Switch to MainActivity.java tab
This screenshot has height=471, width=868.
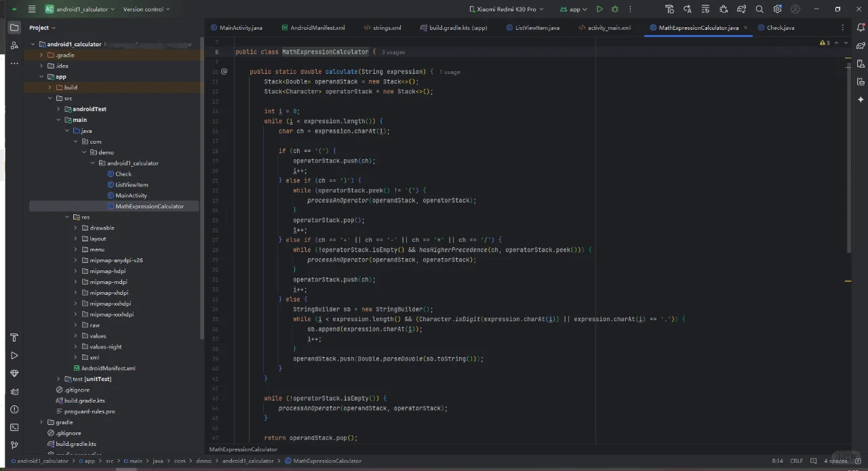(237, 28)
